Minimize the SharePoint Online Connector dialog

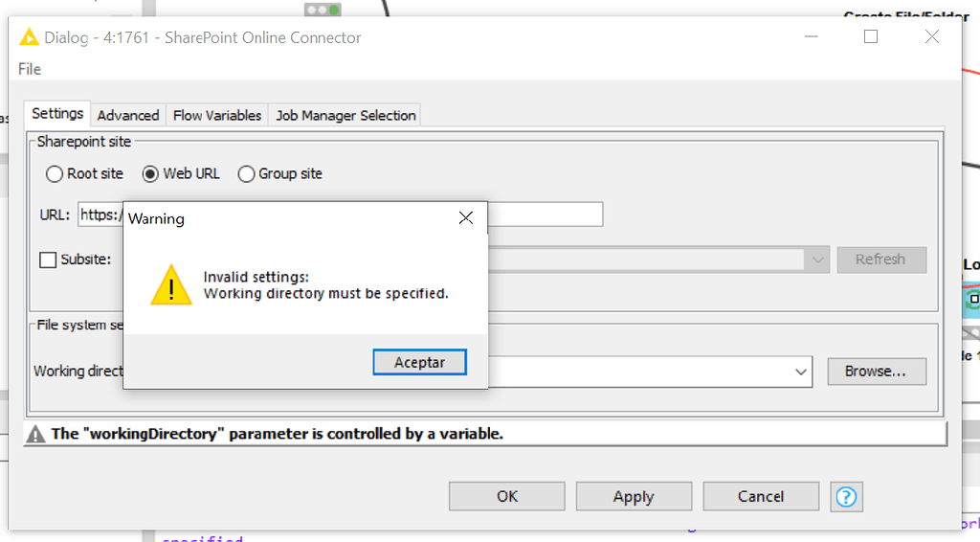[812, 37]
